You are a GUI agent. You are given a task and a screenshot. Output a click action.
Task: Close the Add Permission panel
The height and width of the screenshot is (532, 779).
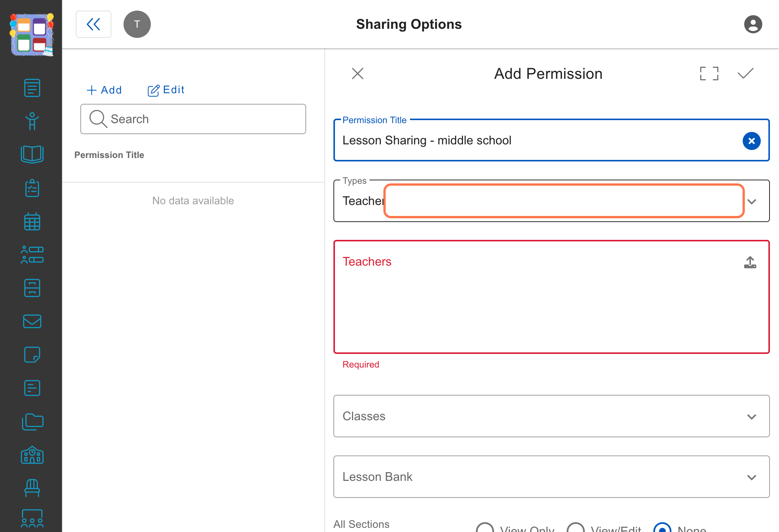point(357,74)
